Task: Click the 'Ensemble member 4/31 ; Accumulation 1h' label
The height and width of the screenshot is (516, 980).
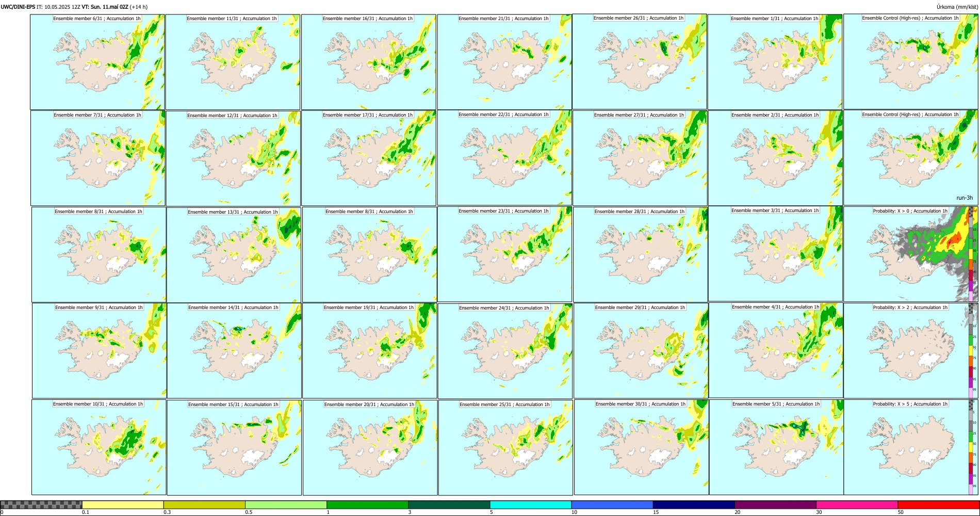Action: click(x=776, y=307)
